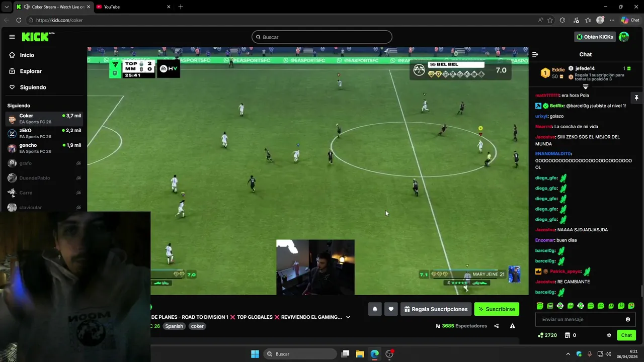The width and height of the screenshot is (644, 362).
Task: Open Coker channel in followed list
Action: click(x=44, y=119)
